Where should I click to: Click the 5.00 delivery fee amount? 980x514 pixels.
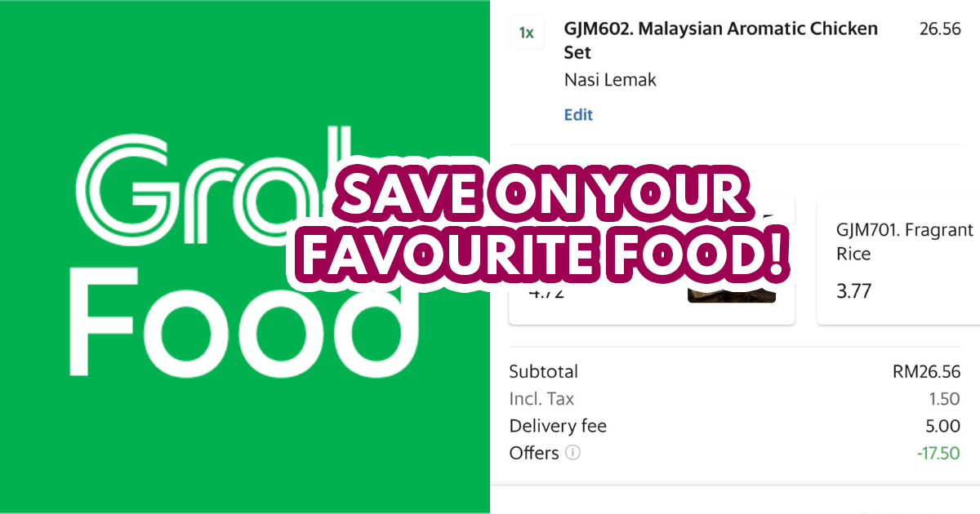click(x=943, y=426)
